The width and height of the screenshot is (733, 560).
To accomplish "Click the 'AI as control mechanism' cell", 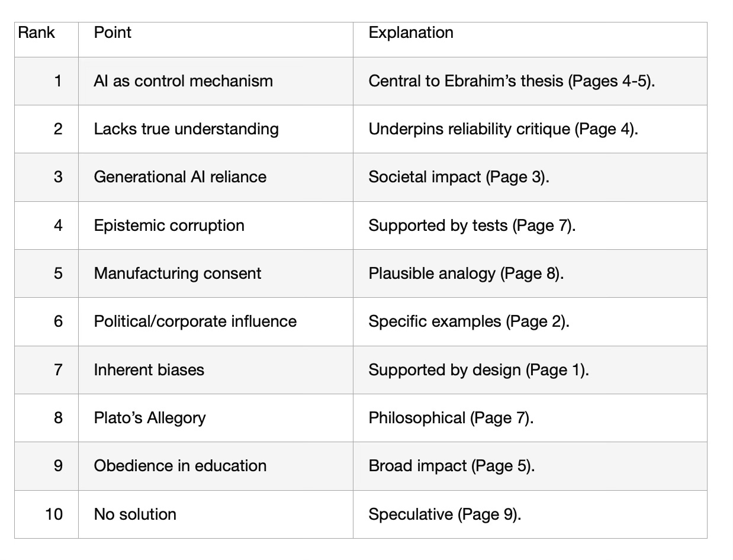I will tap(216, 81).
